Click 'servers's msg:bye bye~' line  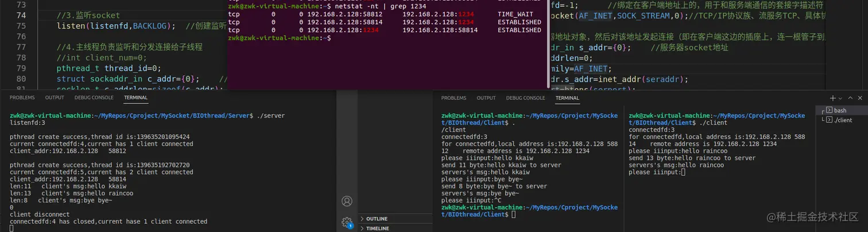(480, 193)
